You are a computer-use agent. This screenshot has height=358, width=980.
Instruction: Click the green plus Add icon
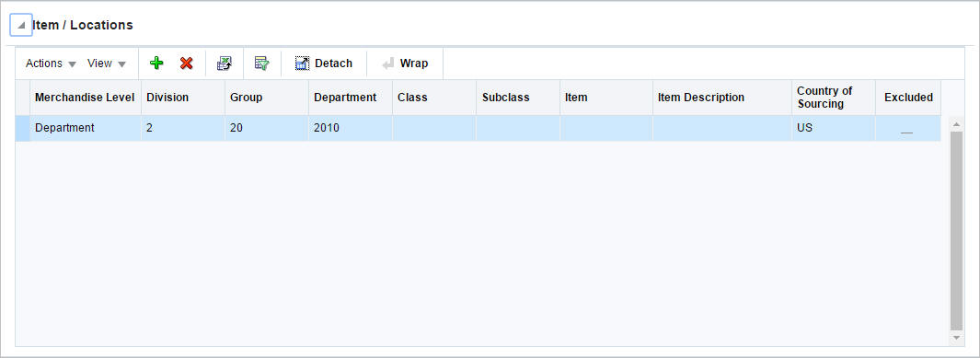click(156, 64)
